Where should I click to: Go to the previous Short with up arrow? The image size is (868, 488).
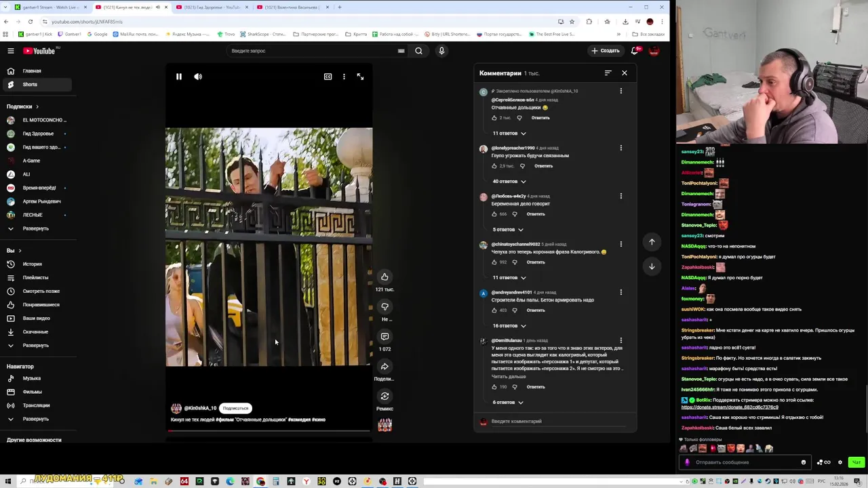[652, 242]
